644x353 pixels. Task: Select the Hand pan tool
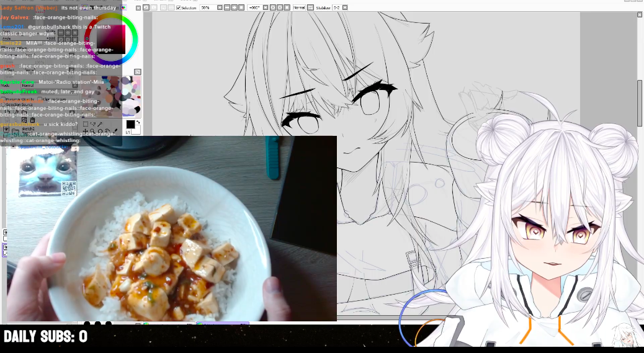(x=107, y=131)
